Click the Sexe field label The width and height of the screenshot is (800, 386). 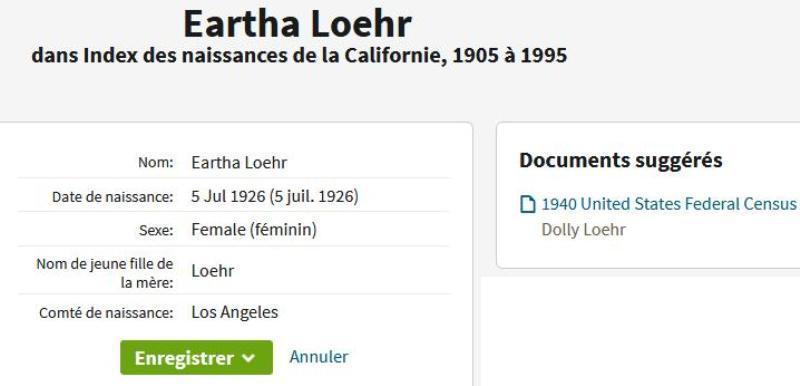157,230
